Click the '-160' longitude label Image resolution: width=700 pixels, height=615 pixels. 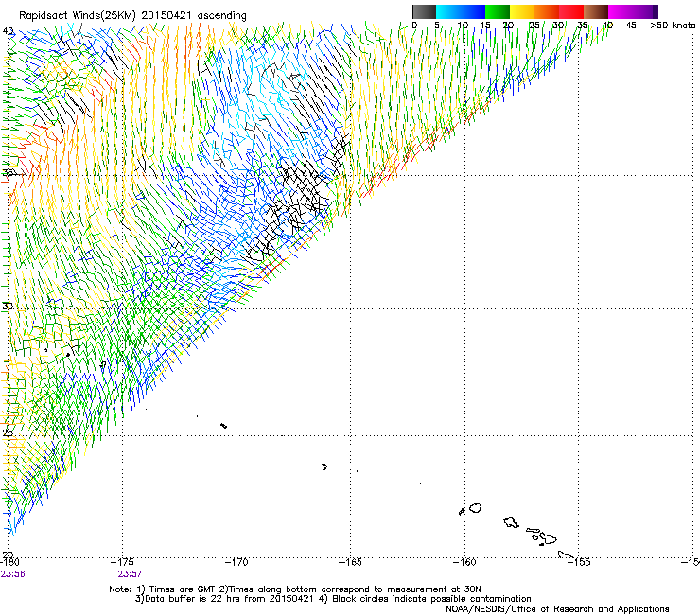pyautogui.click(x=464, y=562)
